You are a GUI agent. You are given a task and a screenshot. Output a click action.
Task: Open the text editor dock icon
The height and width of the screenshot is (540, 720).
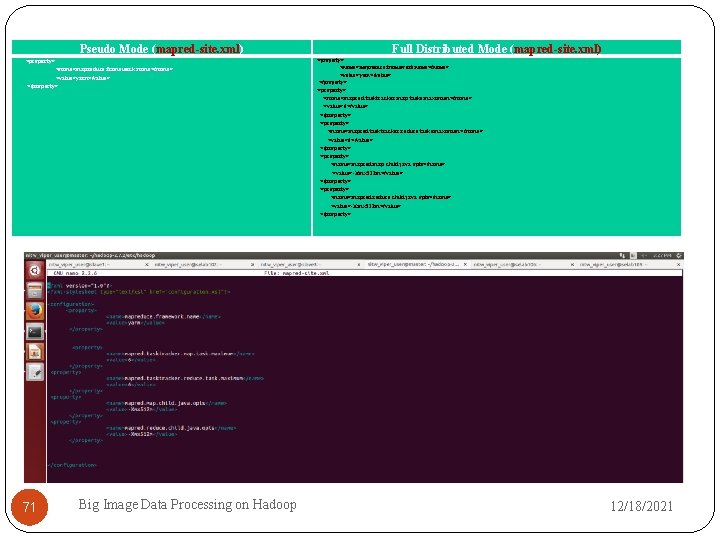click(35, 372)
